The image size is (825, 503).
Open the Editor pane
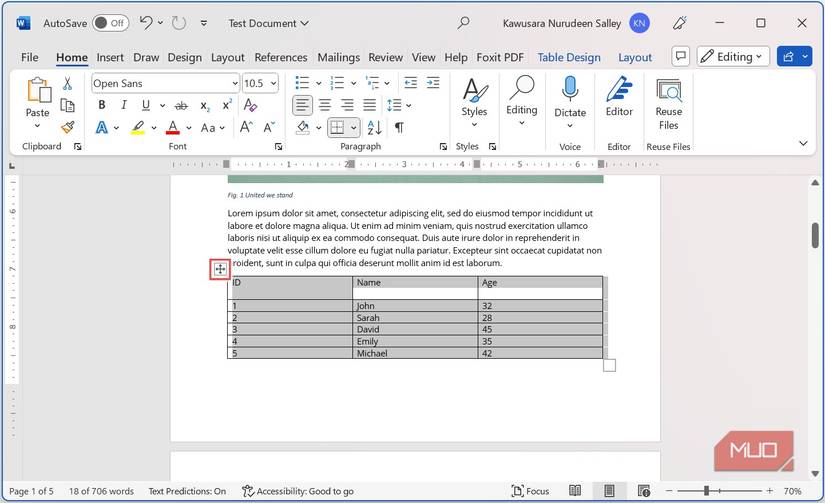(619, 97)
